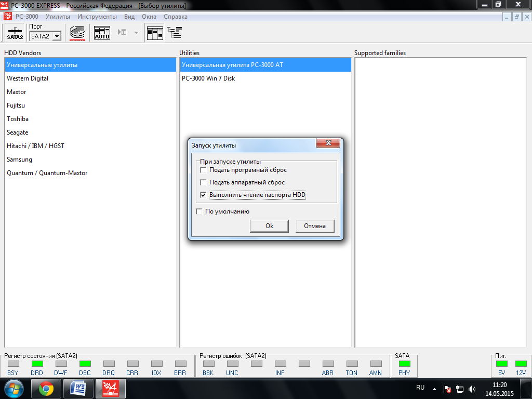
Task: Click the tree list view toolbar icon
Action: pyautogui.click(x=175, y=33)
